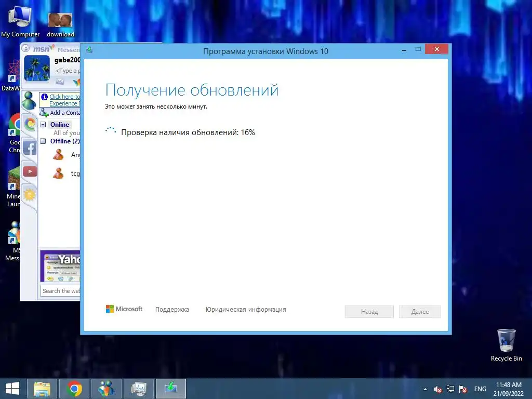
Task: Change input language ENG indicator
Action: (x=480, y=389)
